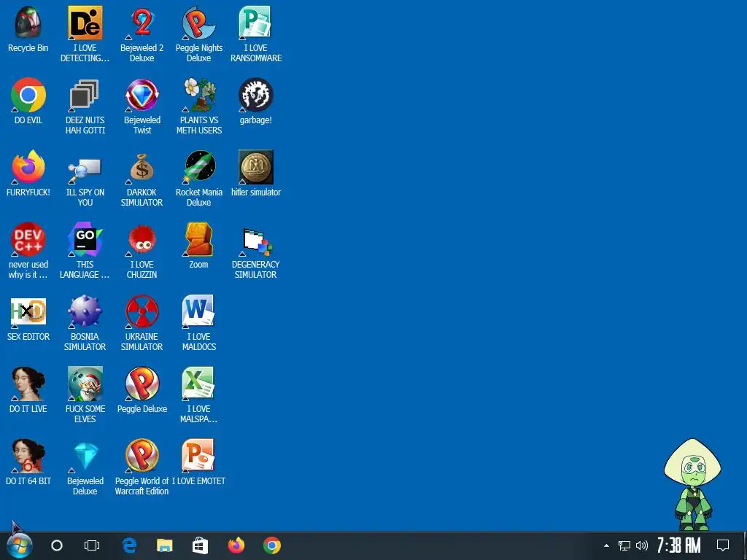Viewport: 747px width, 560px height.
Task: Click the Peggle Deluxe shortcut
Action: click(x=142, y=384)
